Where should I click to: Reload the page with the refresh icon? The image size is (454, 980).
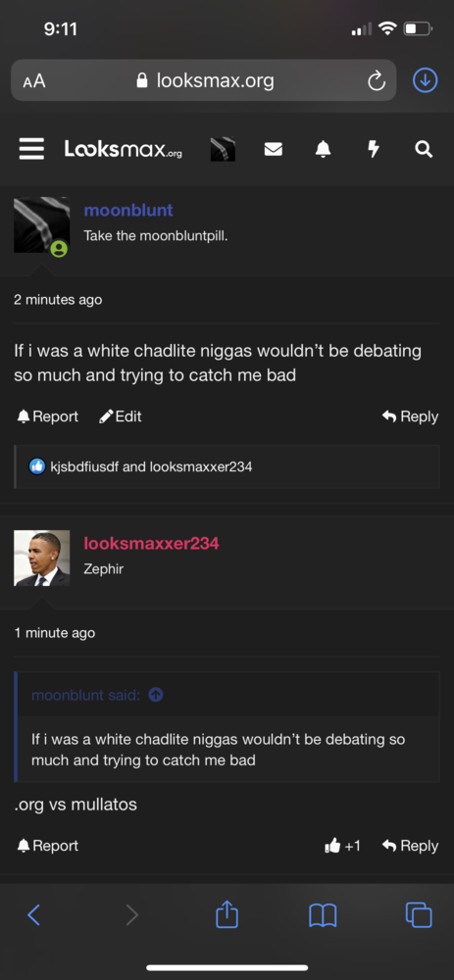(x=376, y=80)
